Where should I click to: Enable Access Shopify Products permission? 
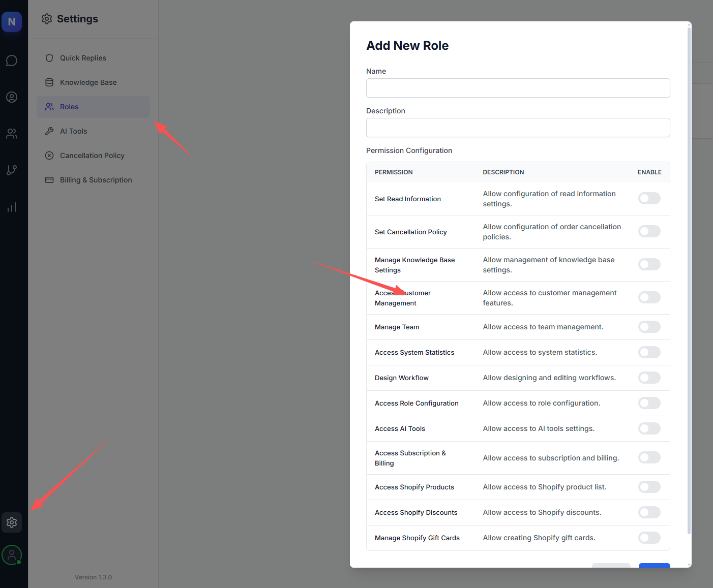point(649,487)
